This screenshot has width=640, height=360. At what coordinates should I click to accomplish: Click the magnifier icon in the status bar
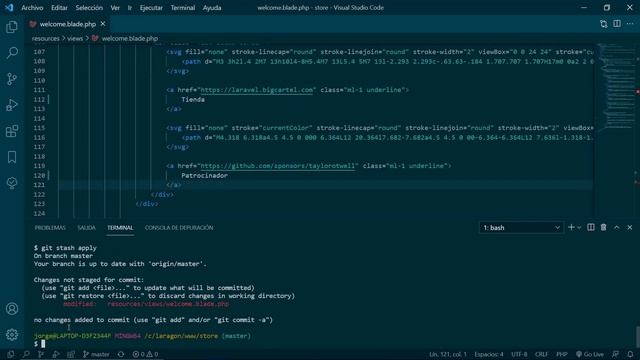point(26,354)
